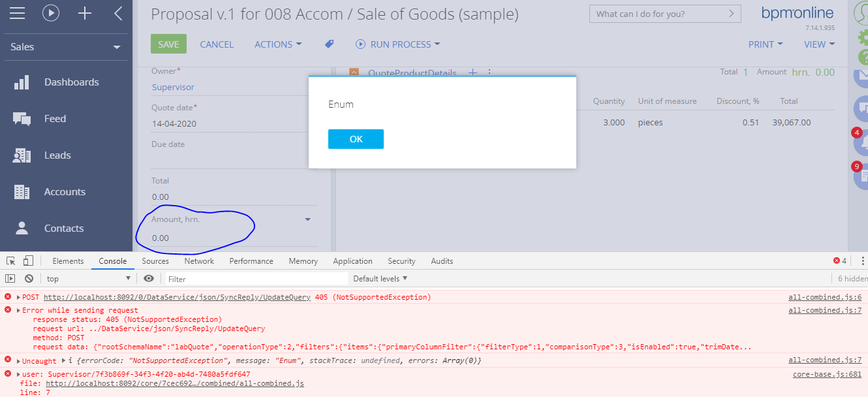868x397 pixels.
Task: Open the PRINT dropdown
Action: pos(766,44)
